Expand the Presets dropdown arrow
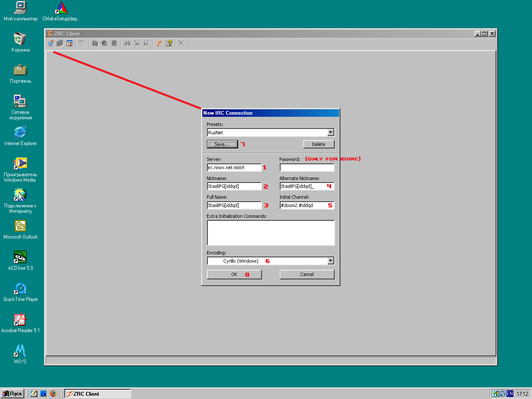 331,133
